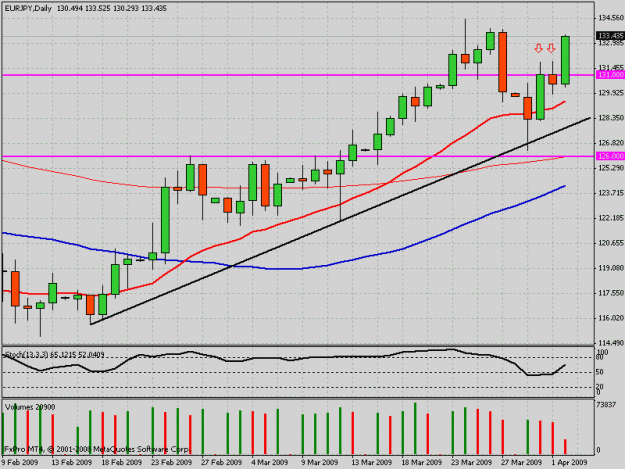
Task: Click the 125.290 price axis label
Action: coord(611,168)
